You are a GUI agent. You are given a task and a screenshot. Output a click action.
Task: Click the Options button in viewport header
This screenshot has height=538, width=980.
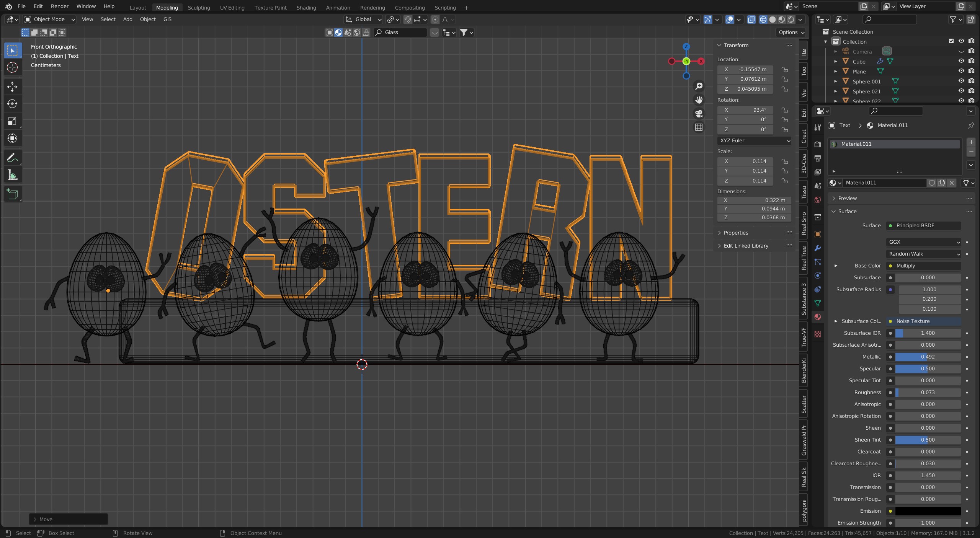pos(791,33)
